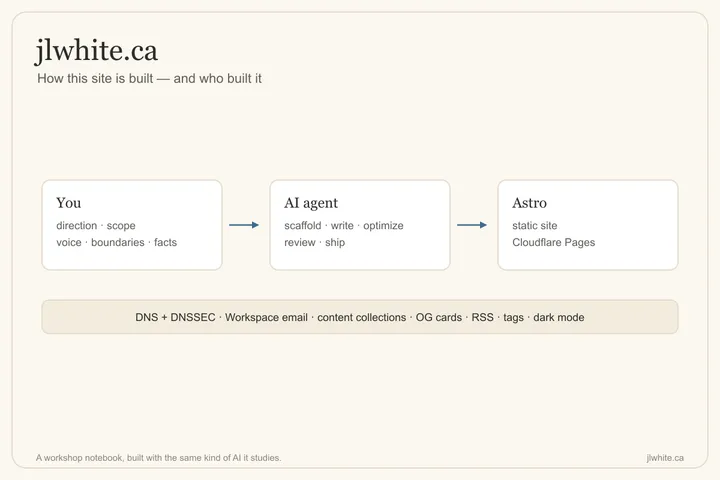Select the subtitle 'How this site is built'
Viewport: 720px width, 480px height.
(x=95, y=79)
